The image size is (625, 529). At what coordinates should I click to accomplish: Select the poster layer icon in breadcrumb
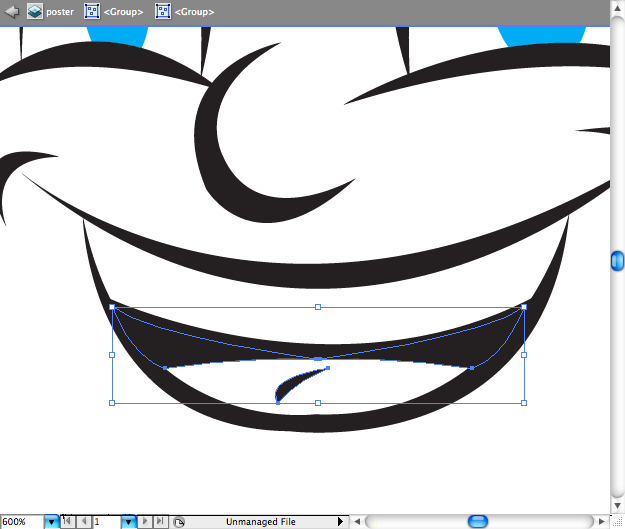click(35, 12)
